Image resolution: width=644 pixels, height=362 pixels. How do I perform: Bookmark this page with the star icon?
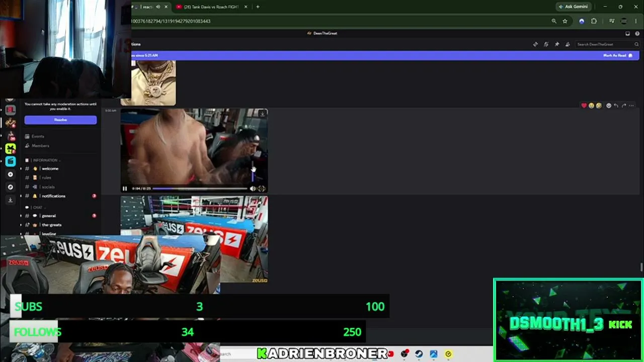click(565, 21)
